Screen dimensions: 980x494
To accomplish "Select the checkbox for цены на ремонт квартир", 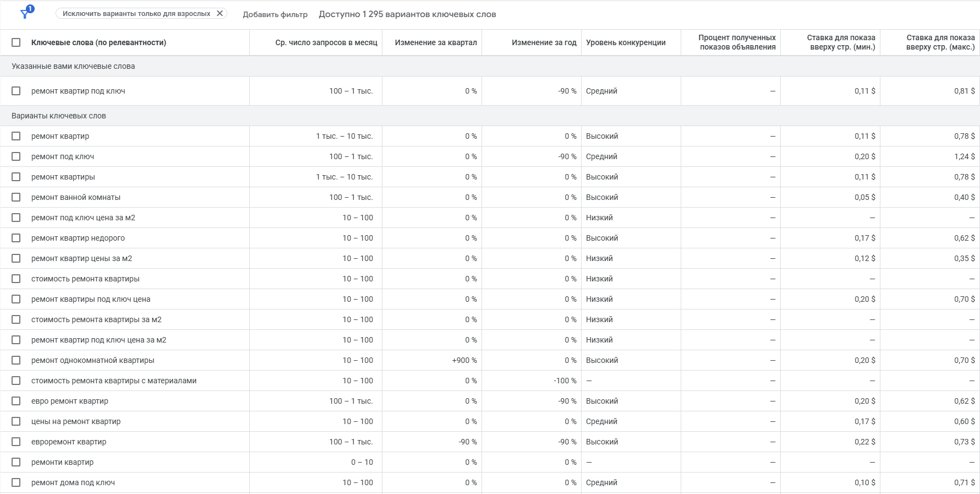I will coord(16,421).
